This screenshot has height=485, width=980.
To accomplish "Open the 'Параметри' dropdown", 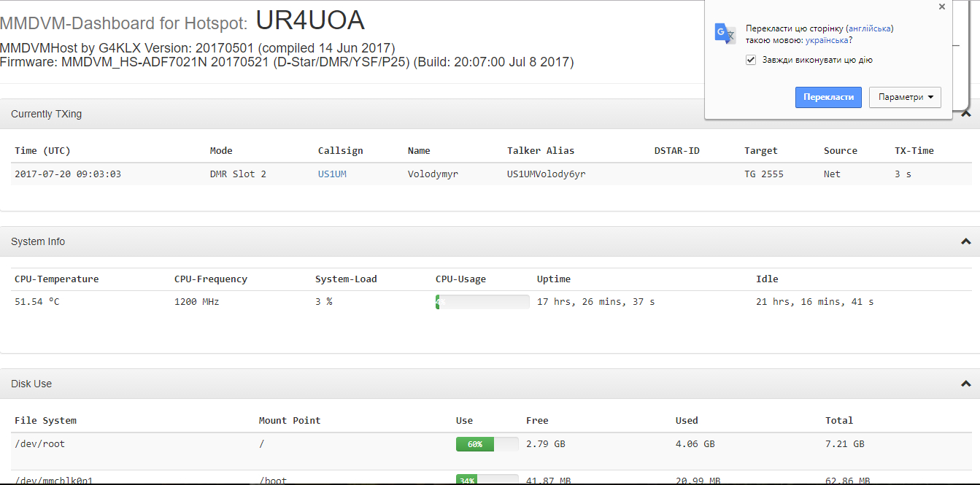I will coord(905,97).
